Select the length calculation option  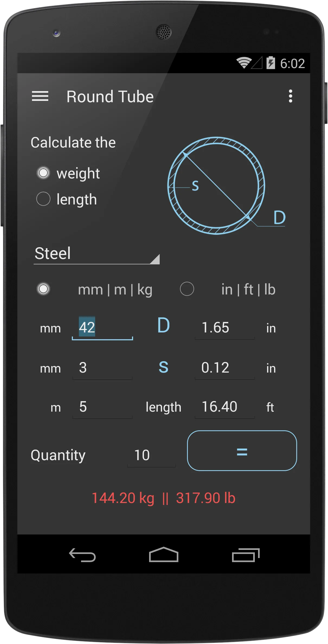[x=43, y=199]
